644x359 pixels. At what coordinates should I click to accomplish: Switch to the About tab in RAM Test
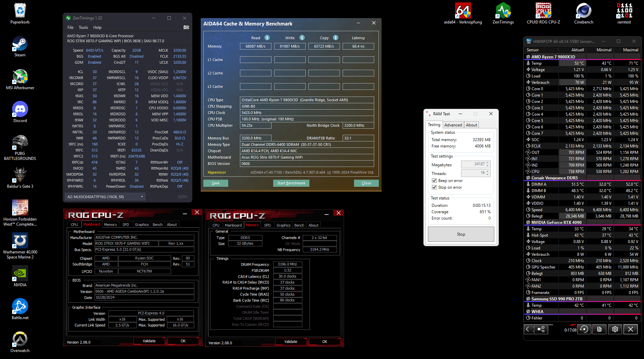pos(472,125)
